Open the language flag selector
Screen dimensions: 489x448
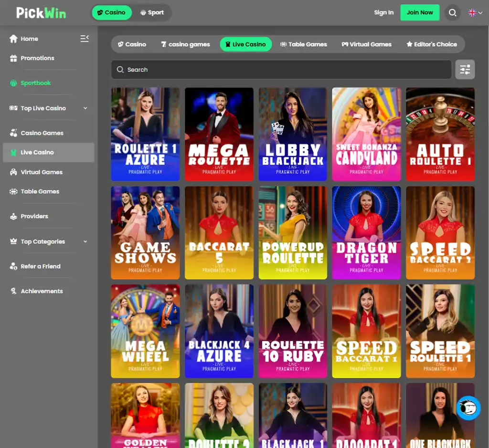tap(475, 13)
